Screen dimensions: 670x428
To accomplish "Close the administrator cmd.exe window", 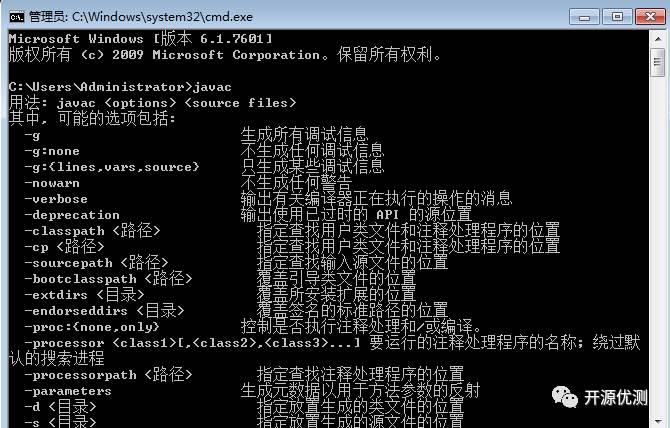I will pos(650,17).
